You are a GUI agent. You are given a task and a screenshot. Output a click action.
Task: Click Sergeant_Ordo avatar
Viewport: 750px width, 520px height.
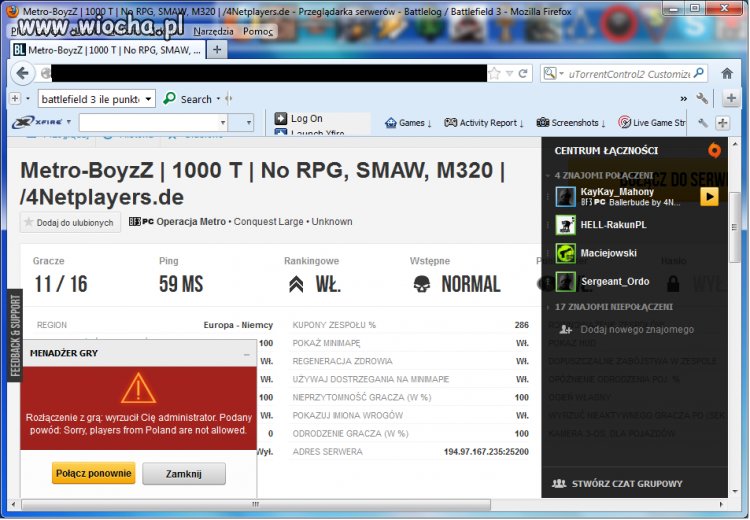point(565,281)
